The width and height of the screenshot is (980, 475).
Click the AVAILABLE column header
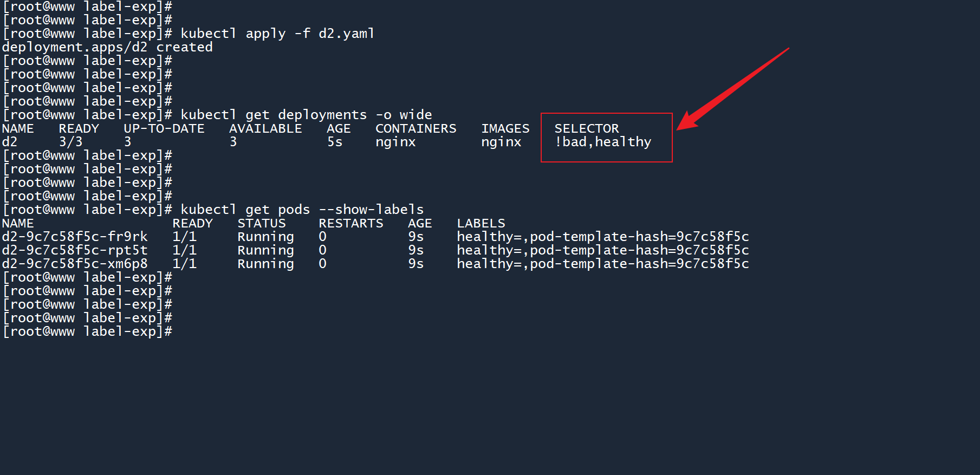coord(265,128)
